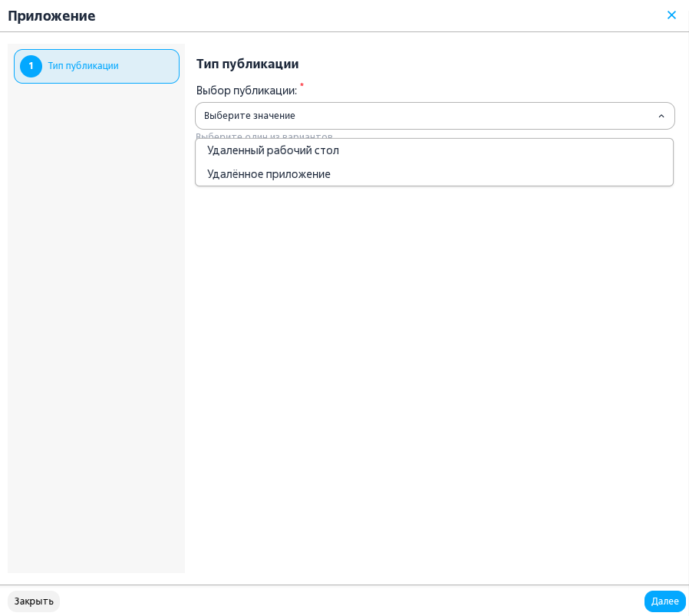
Task: Open the Выбор публикации dropdown field
Action: click(434, 116)
